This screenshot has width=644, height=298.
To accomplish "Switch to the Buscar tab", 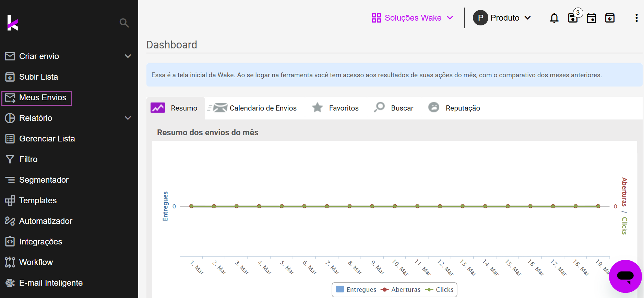I will pos(394,108).
